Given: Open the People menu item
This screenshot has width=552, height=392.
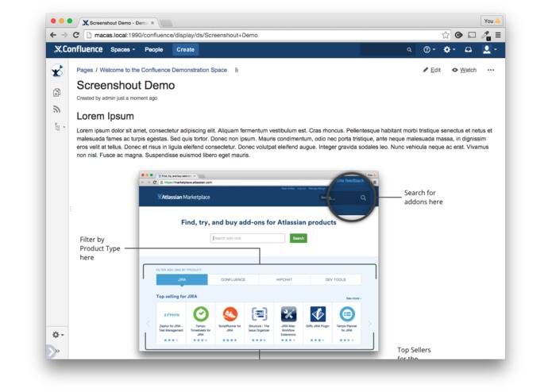Looking at the screenshot, I should pyautogui.click(x=153, y=49).
